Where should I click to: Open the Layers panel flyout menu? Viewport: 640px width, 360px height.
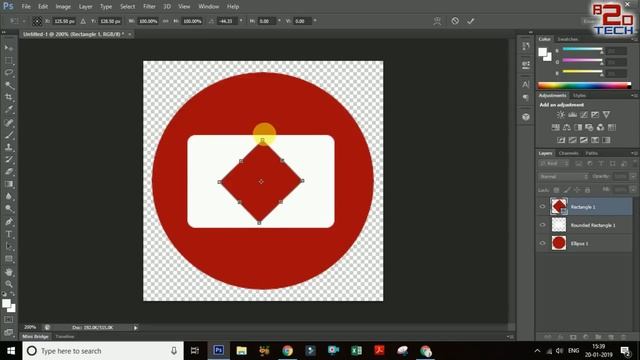tap(634, 153)
